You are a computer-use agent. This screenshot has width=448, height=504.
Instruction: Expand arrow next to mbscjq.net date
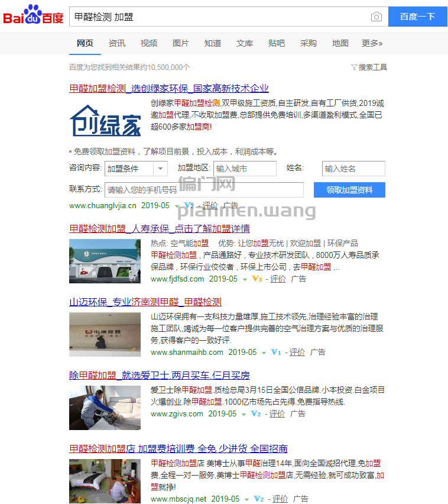pos(246,499)
